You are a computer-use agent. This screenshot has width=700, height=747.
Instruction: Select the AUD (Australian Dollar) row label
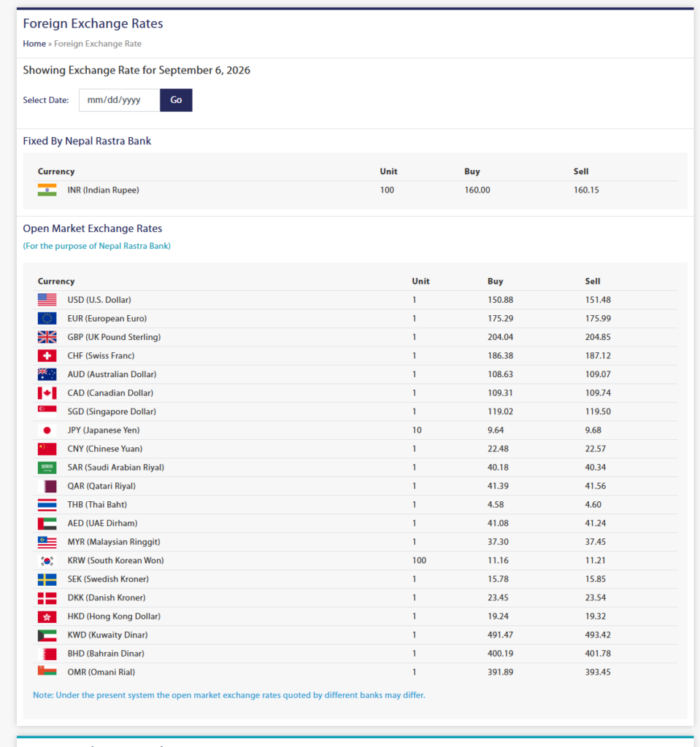(x=112, y=374)
